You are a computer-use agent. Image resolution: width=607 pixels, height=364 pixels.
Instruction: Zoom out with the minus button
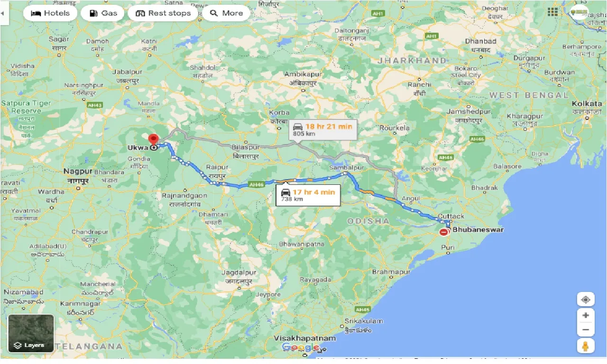tap(586, 330)
